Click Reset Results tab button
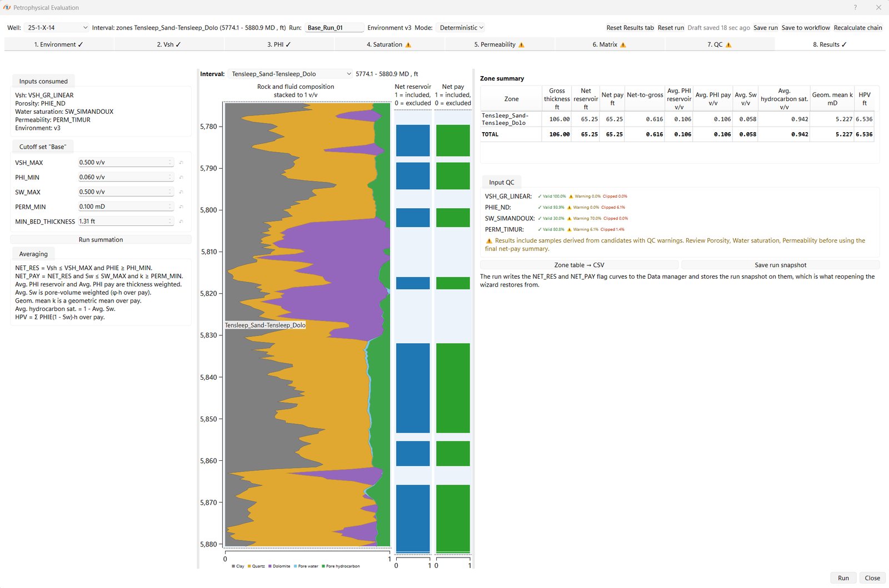This screenshot has height=588, width=889. pyautogui.click(x=630, y=28)
